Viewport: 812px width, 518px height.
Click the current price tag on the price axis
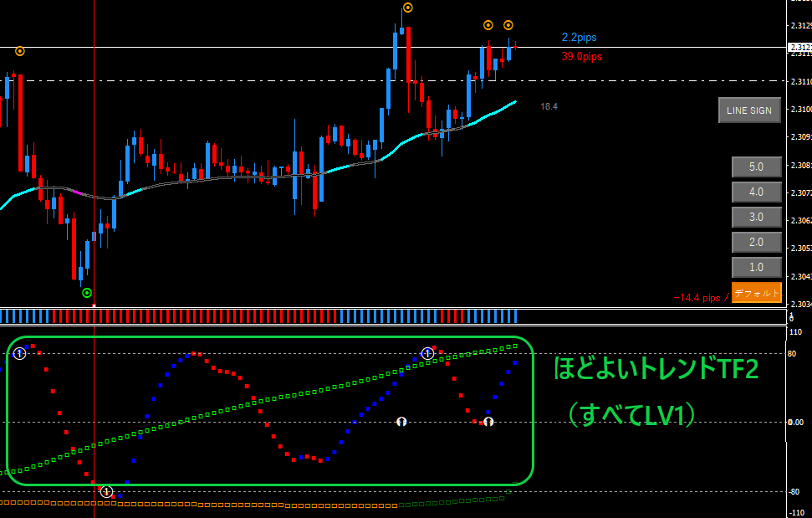(x=799, y=48)
